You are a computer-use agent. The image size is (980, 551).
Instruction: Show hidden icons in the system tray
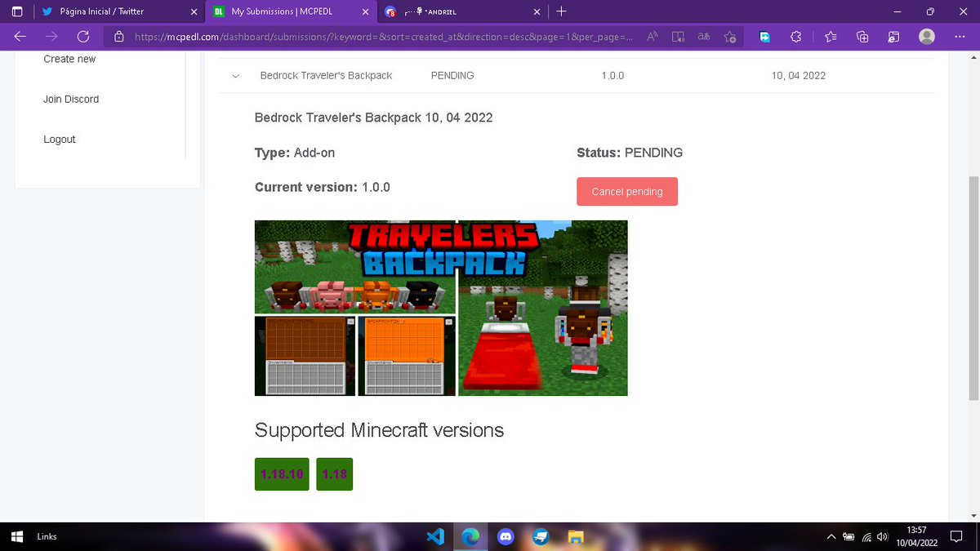831,536
